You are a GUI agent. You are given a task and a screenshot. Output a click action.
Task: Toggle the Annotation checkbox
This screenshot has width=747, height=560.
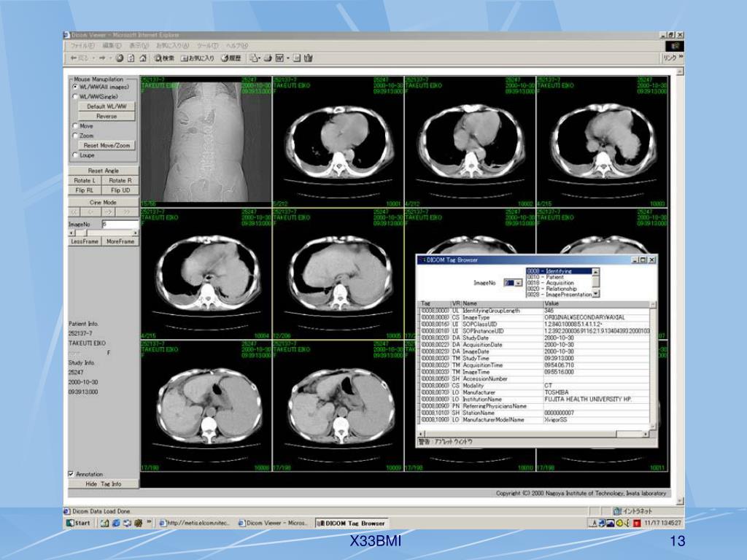[x=71, y=474]
